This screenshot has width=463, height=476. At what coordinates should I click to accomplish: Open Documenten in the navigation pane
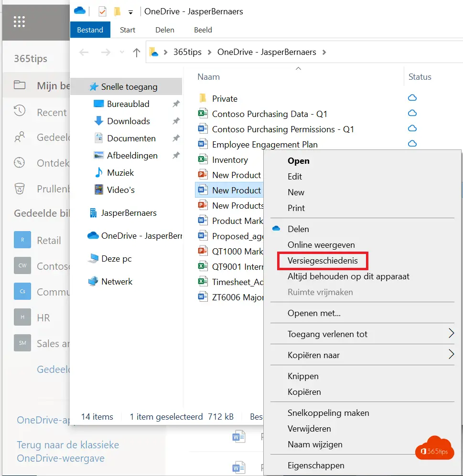coord(131,138)
